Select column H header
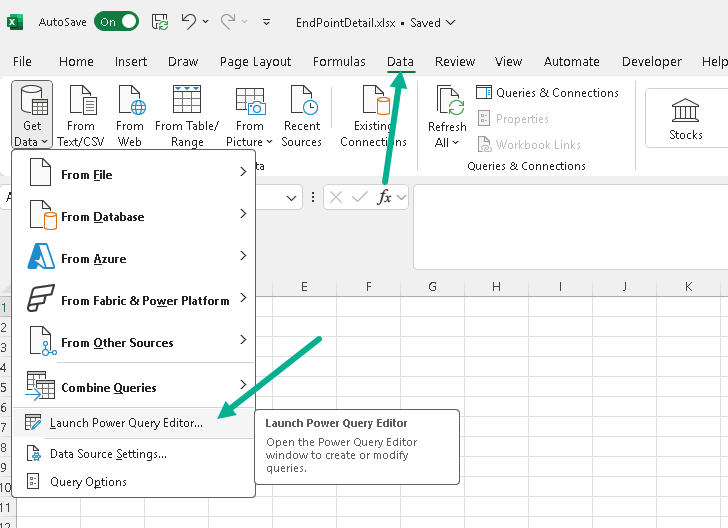Screen dimensions: 728x528 496,287
